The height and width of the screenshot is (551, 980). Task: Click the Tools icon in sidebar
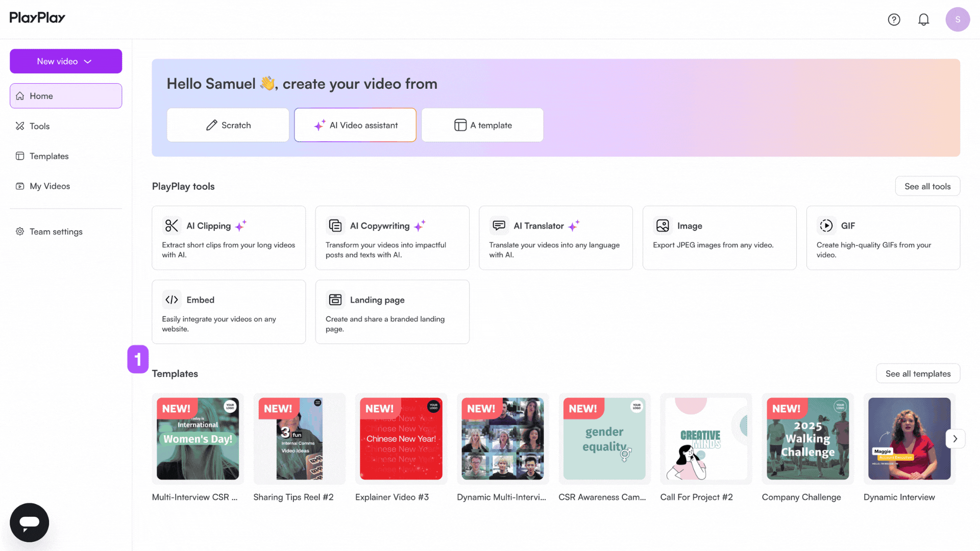click(20, 126)
